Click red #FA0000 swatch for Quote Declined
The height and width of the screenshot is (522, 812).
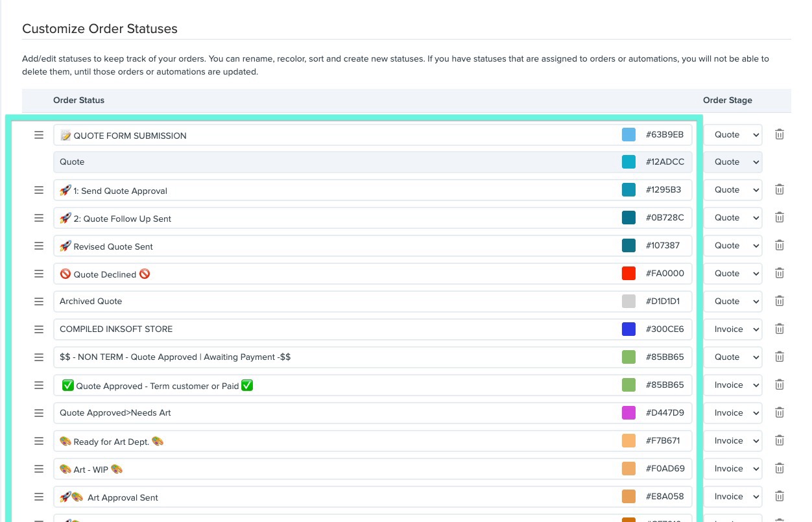628,274
